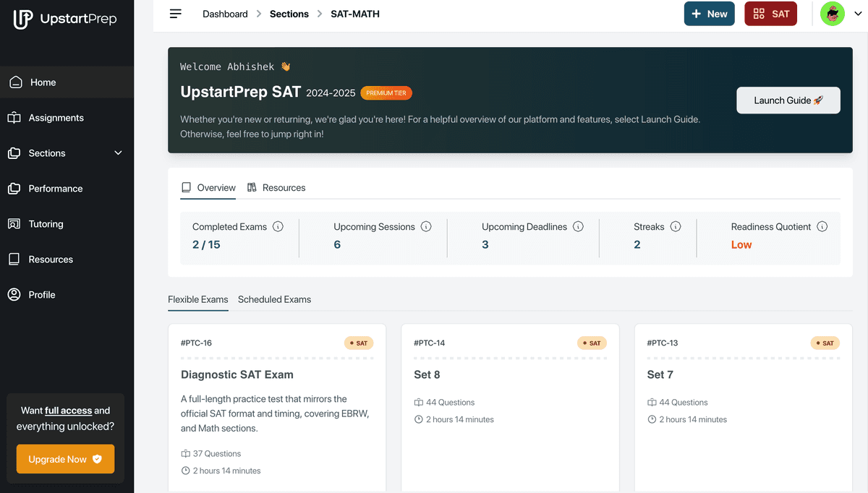Viewport: 868px width, 493px height.
Task: Click the Overview tab book icon
Action: (x=186, y=187)
